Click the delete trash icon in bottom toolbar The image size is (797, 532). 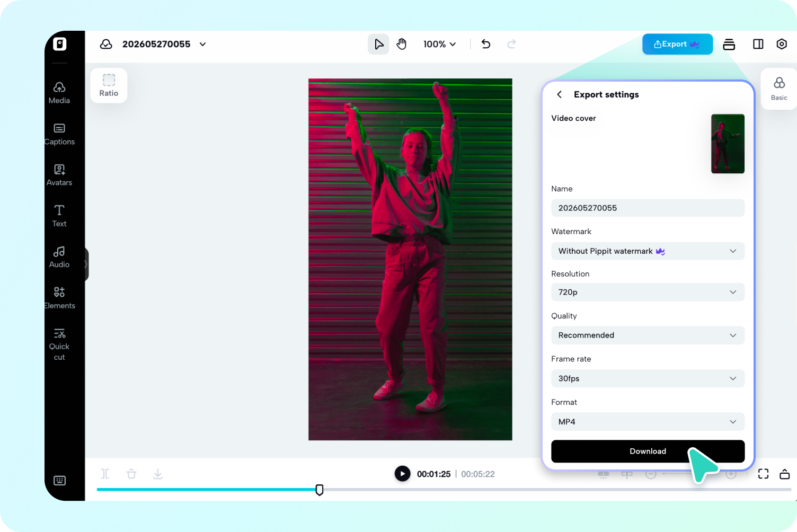(x=131, y=474)
